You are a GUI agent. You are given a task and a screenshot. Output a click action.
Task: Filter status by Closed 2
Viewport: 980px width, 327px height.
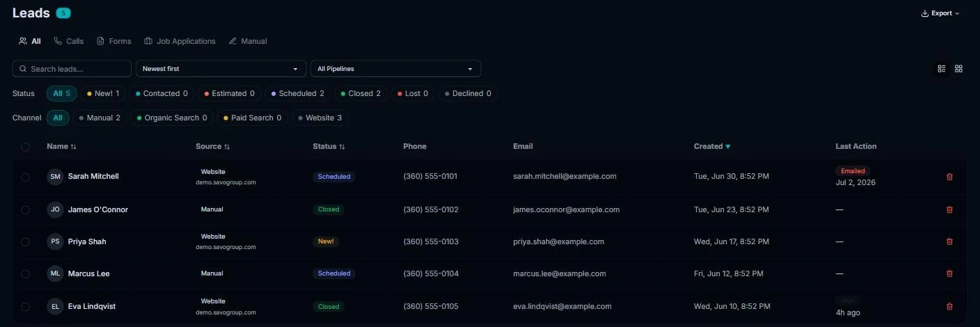(x=361, y=93)
